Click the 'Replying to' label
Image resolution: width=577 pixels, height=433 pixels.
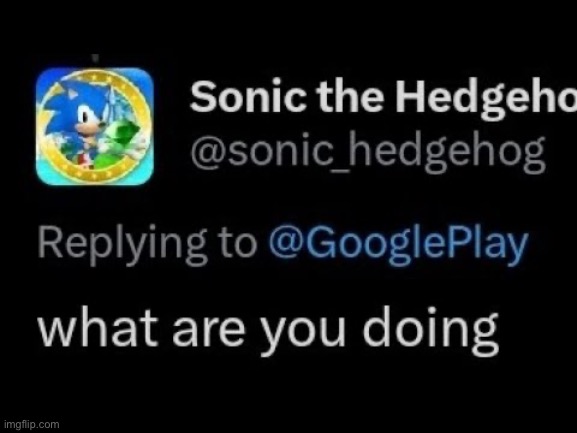pyautogui.click(x=147, y=244)
